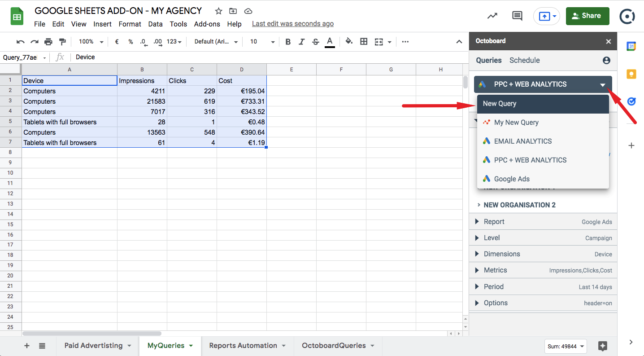Open the fill color picker
This screenshot has height=356, width=644.
pyautogui.click(x=349, y=42)
